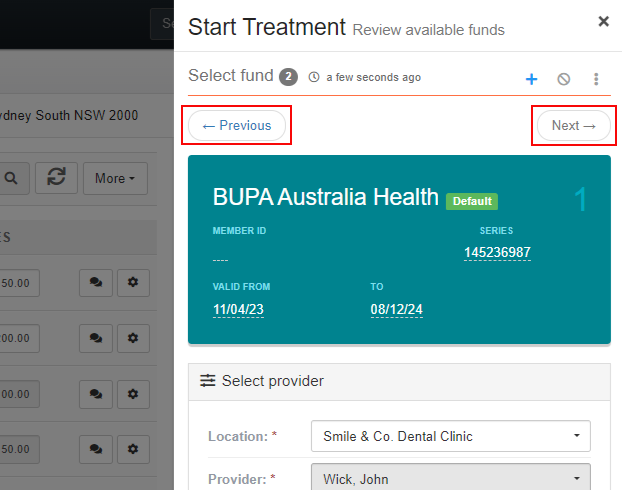This screenshot has height=490, width=622.
Task: Click the fund count badge 2
Action: coord(288,77)
